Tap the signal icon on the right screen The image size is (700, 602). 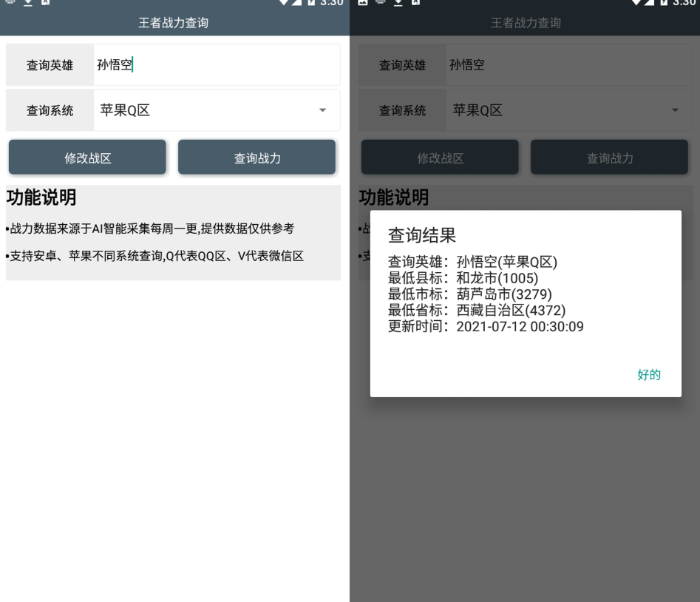point(650,5)
